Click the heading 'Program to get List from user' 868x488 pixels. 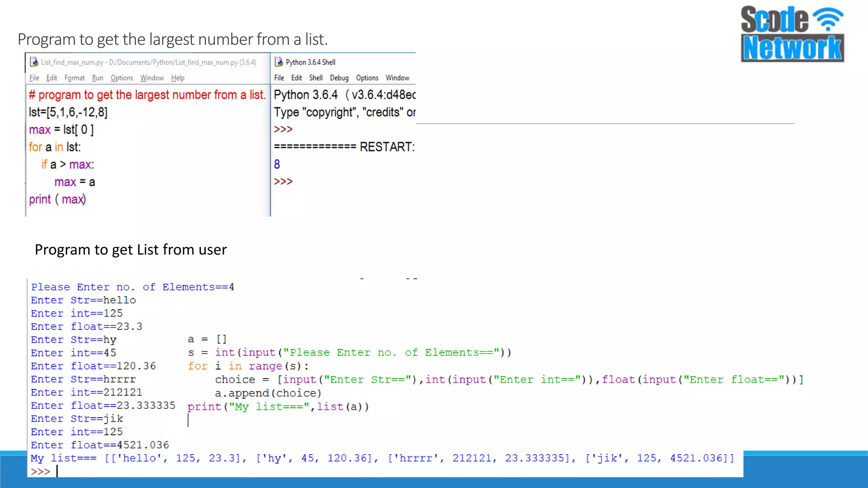131,250
